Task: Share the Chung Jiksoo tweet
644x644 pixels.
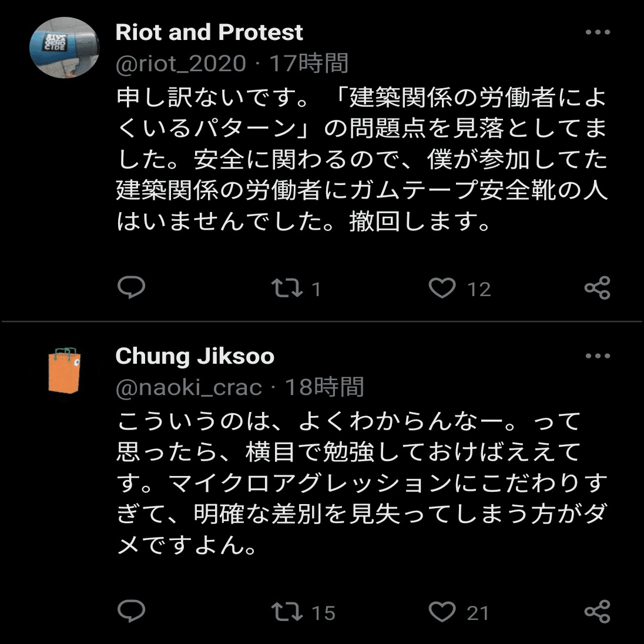Action: click(597, 612)
